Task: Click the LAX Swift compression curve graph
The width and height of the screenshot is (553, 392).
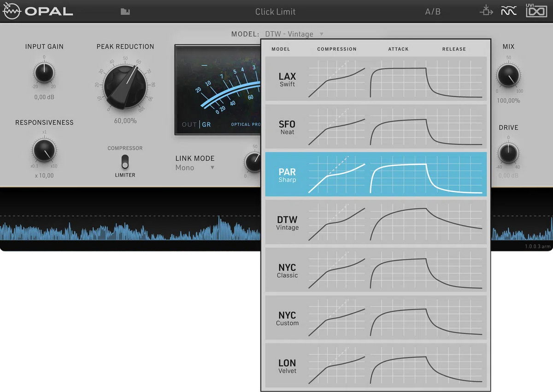Action: tap(336, 79)
